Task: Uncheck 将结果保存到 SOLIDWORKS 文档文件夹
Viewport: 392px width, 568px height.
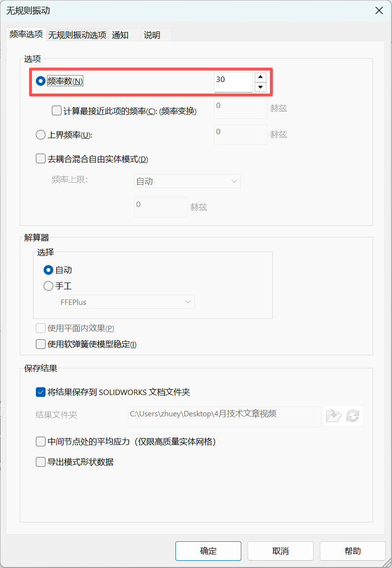Action: coord(41,392)
